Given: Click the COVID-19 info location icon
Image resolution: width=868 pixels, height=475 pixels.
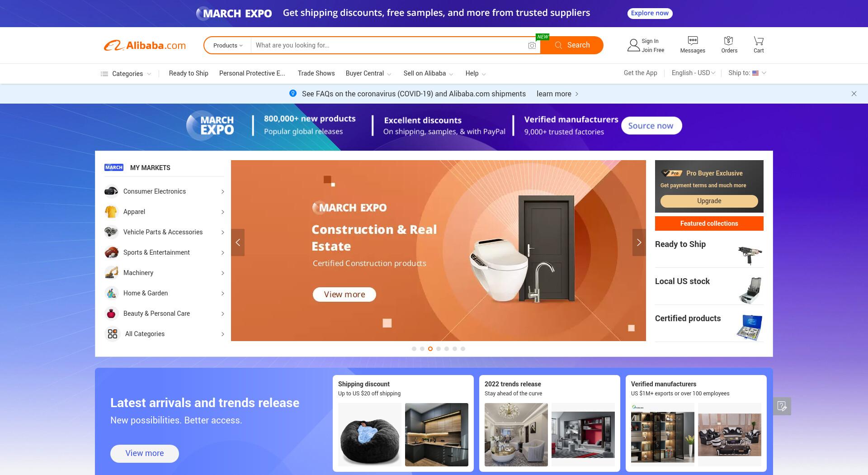Looking at the screenshot, I should [x=293, y=93].
